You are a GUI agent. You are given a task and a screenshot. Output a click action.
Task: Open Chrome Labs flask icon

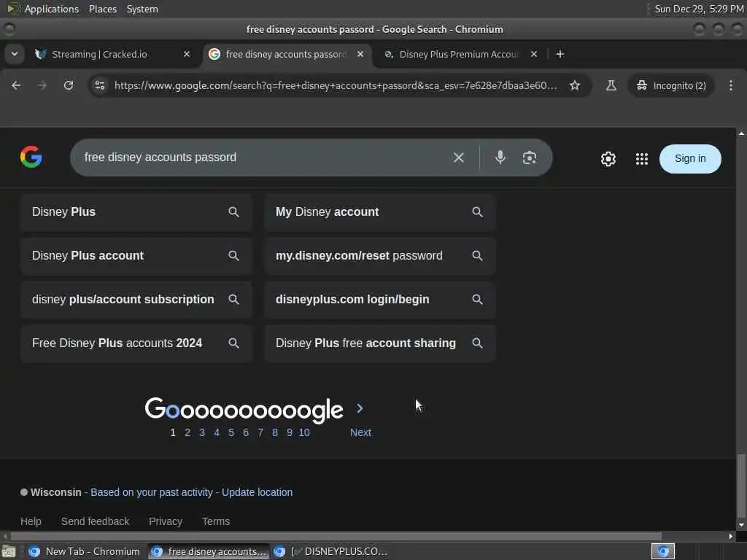point(611,85)
